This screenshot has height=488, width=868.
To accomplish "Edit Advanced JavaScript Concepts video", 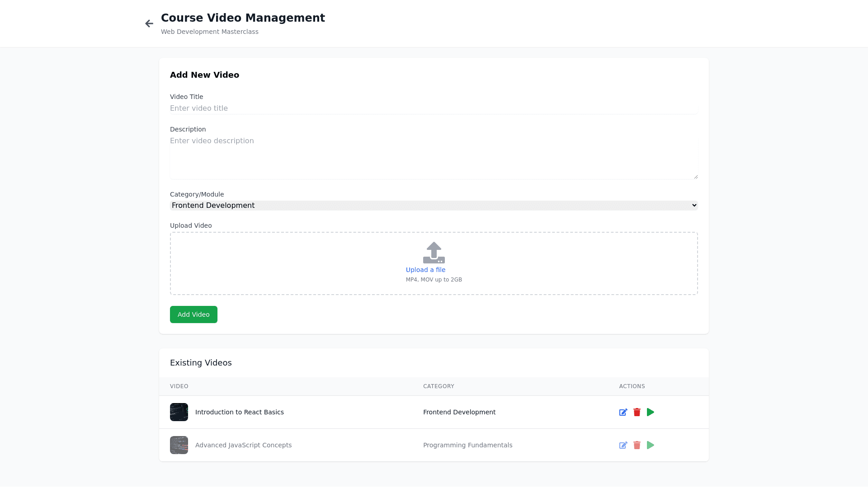I will (623, 445).
